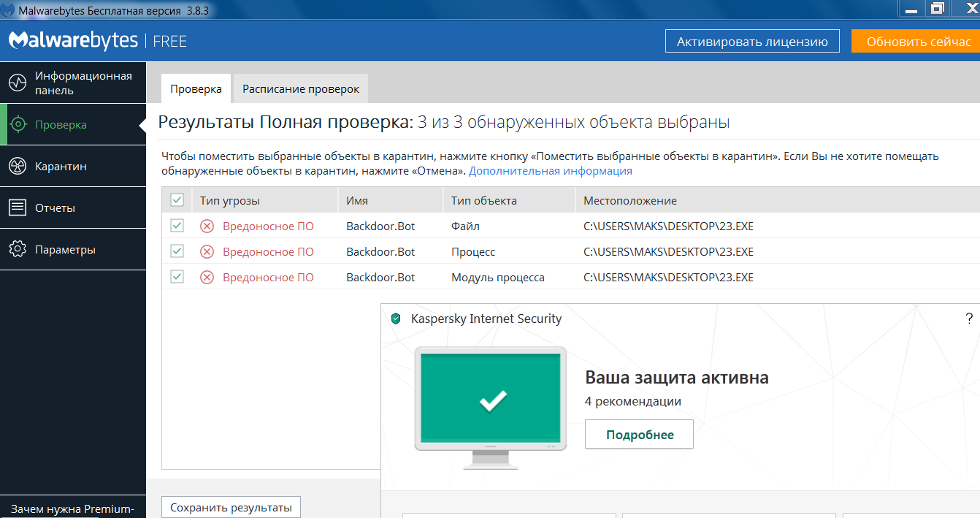Click red threat icon in Процесс row
980x518 pixels.
point(207,252)
